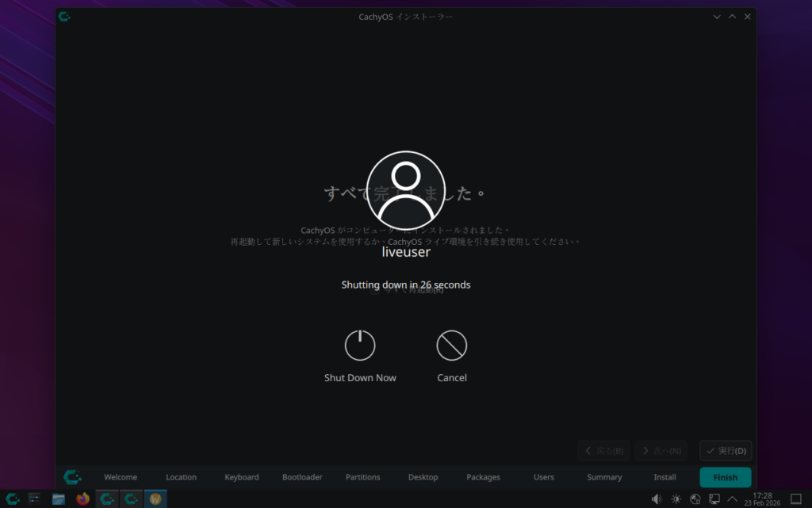
Task: Click the Finish step button
Action: coord(725,477)
